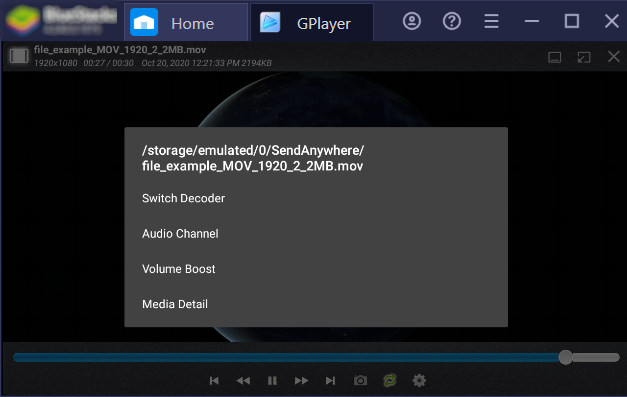Select the GPlayer tab

312,22
